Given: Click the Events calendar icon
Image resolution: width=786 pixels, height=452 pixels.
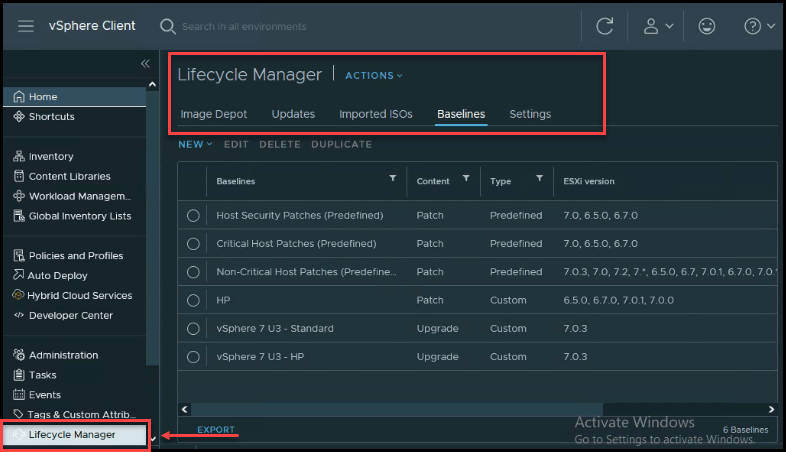Looking at the screenshot, I should pos(19,394).
